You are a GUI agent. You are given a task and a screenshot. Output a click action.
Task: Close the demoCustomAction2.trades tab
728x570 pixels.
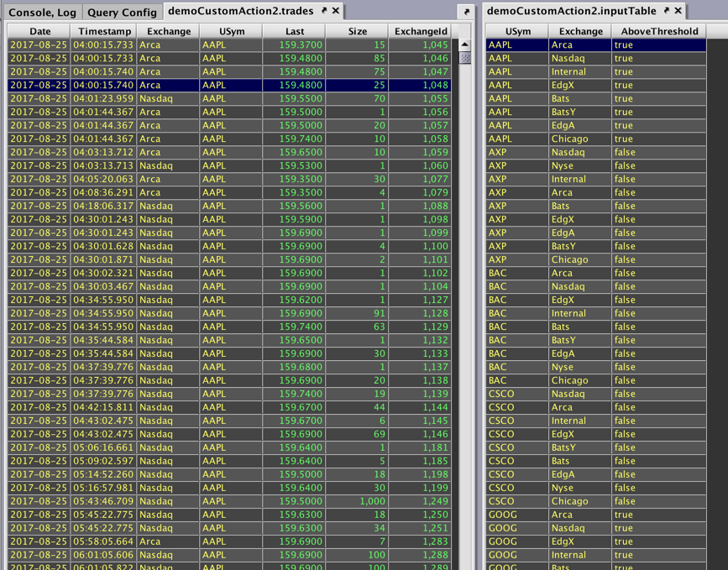[336, 11]
